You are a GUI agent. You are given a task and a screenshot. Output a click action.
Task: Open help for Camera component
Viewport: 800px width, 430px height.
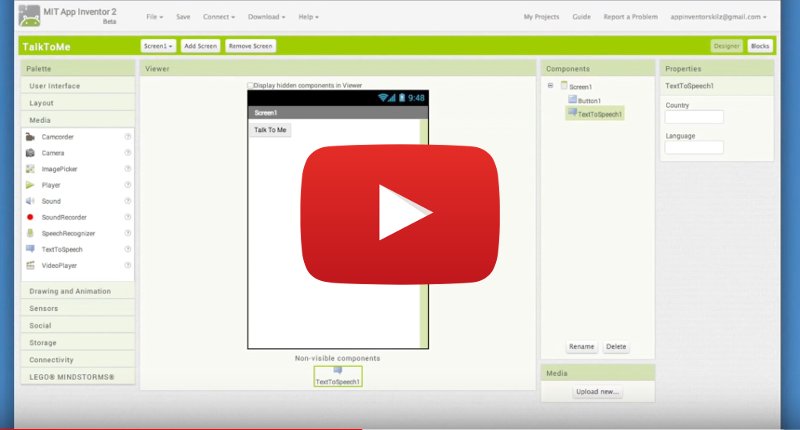click(x=128, y=153)
